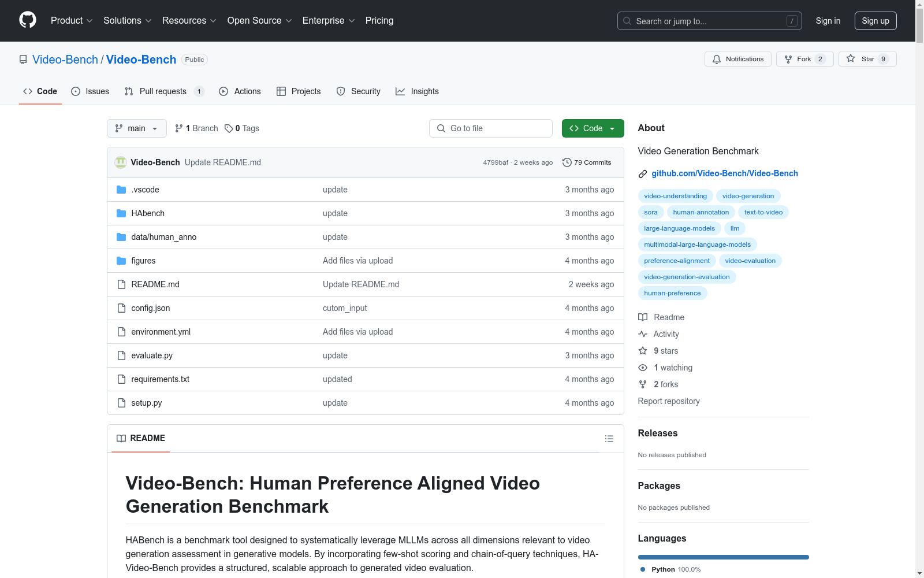Click the requirements.txt file icon
Screen dimensions: 924x578
[x=121, y=379]
